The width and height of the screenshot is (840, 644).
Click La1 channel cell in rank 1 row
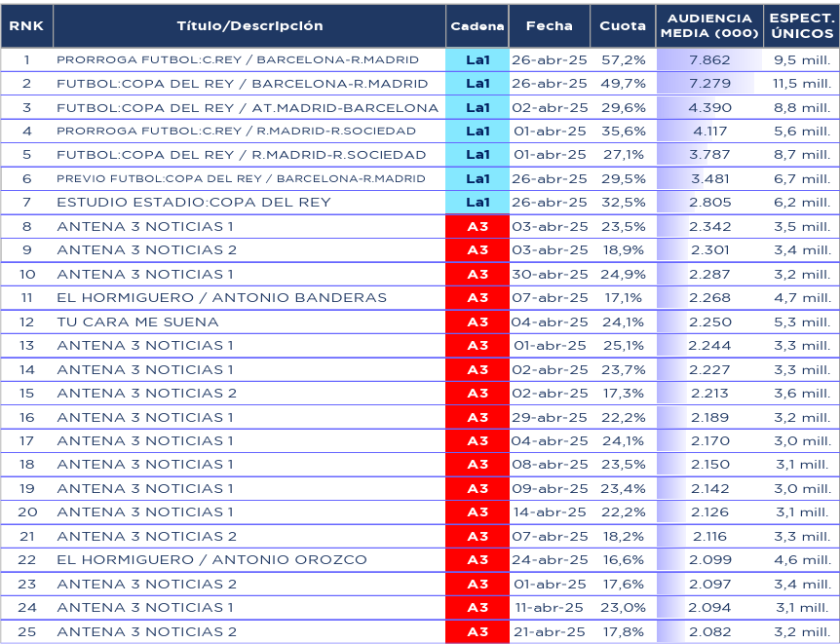click(x=477, y=60)
